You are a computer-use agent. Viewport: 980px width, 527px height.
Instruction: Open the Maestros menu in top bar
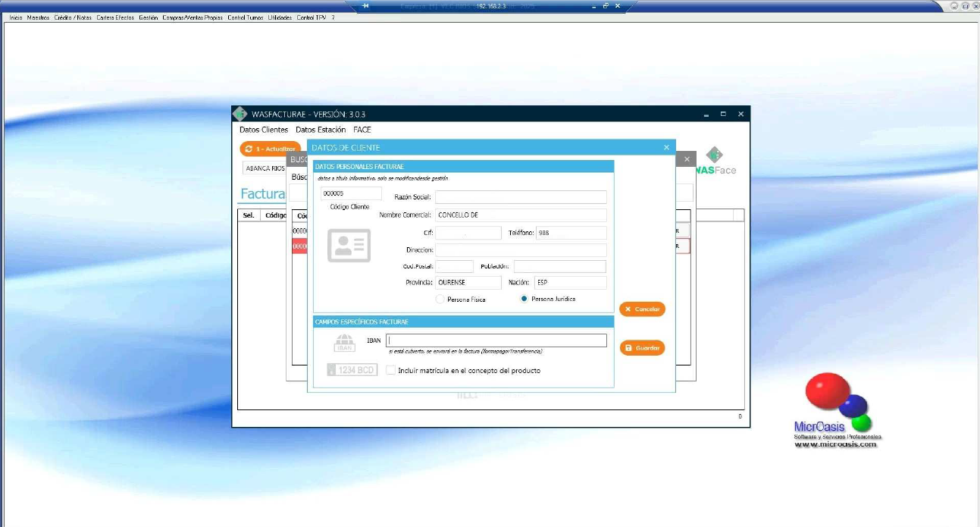pos(38,17)
